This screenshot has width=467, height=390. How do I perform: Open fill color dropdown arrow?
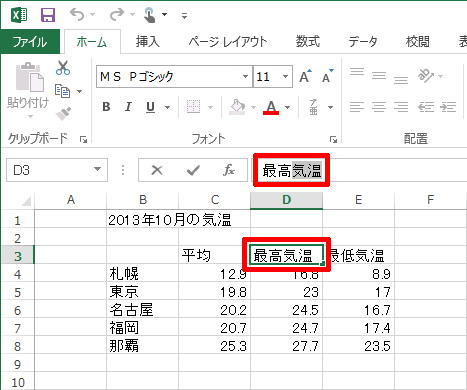tap(253, 107)
